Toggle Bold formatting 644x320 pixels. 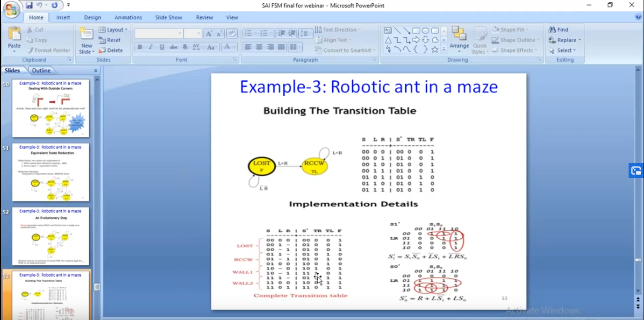[140, 47]
